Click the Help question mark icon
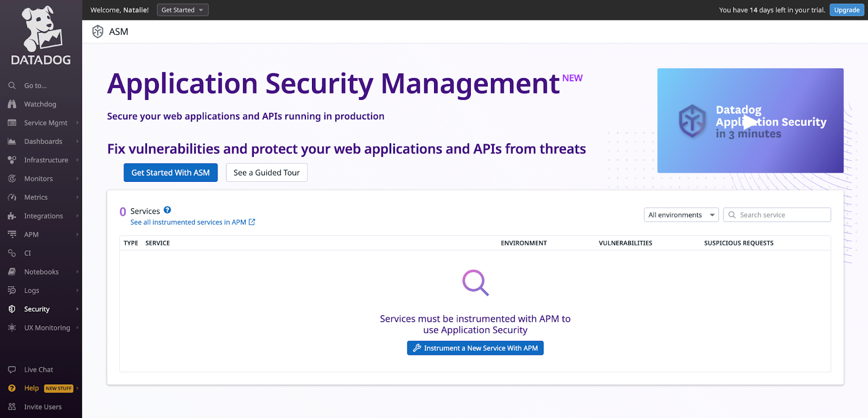This screenshot has width=868, height=418. (x=12, y=388)
